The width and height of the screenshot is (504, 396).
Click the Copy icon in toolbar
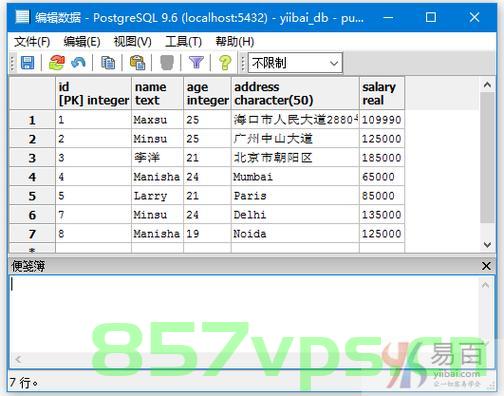coord(108,62)
